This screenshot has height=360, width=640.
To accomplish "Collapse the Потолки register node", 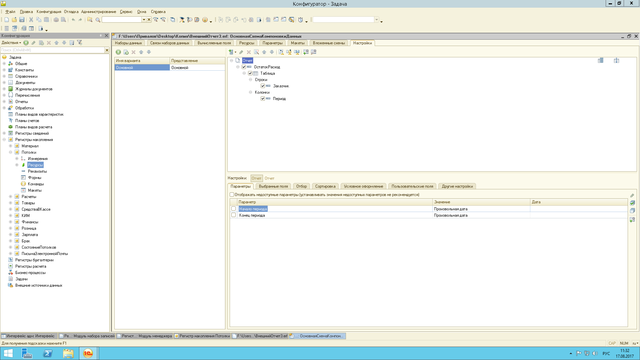I will click(x=11, y=152).
